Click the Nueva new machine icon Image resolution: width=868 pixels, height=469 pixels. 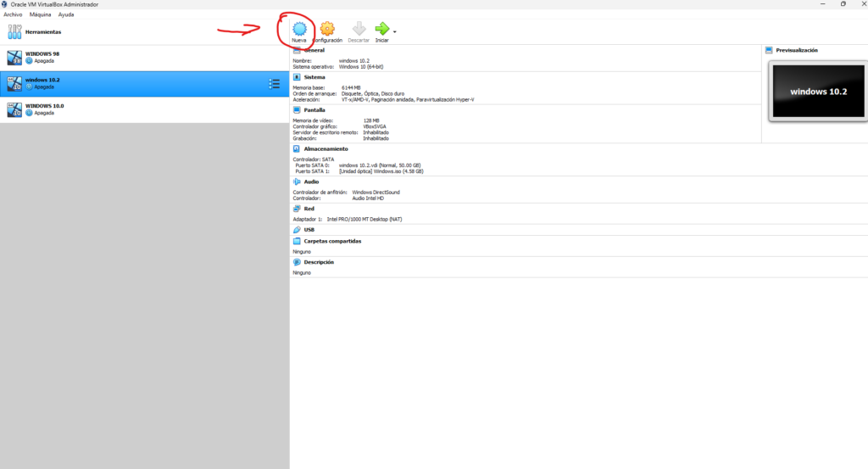pyautogui.click(x=298, y=28)
